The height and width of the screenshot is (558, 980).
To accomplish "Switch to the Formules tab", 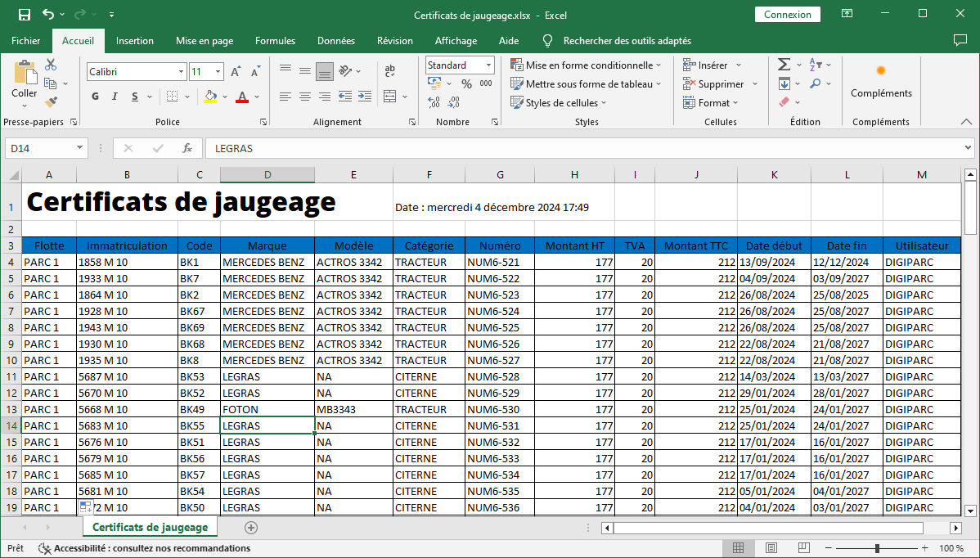I will pos(275,41).
